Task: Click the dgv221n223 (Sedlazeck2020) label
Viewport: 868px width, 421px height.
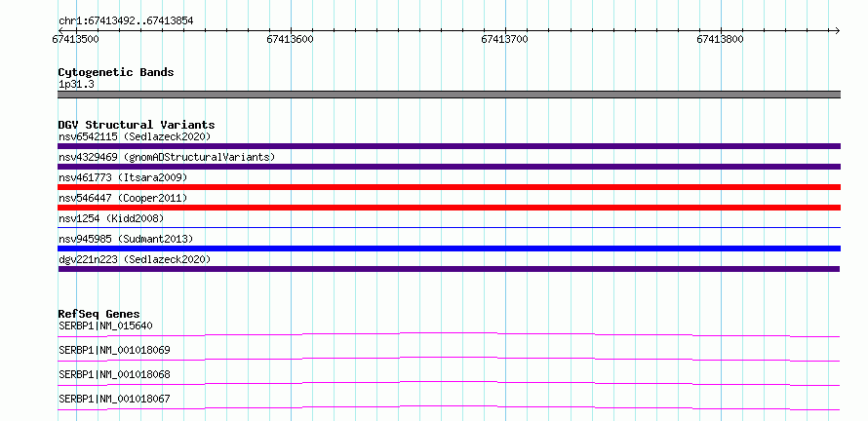Action: coord(135,259)
